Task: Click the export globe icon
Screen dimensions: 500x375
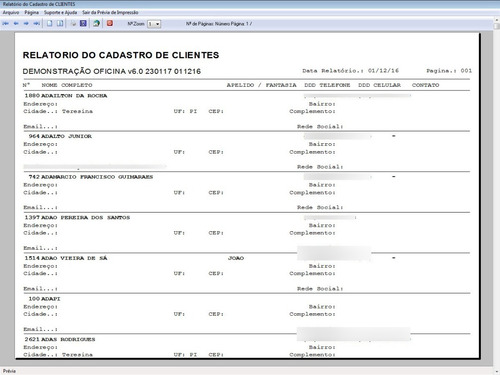Action: tap(96, 24)
